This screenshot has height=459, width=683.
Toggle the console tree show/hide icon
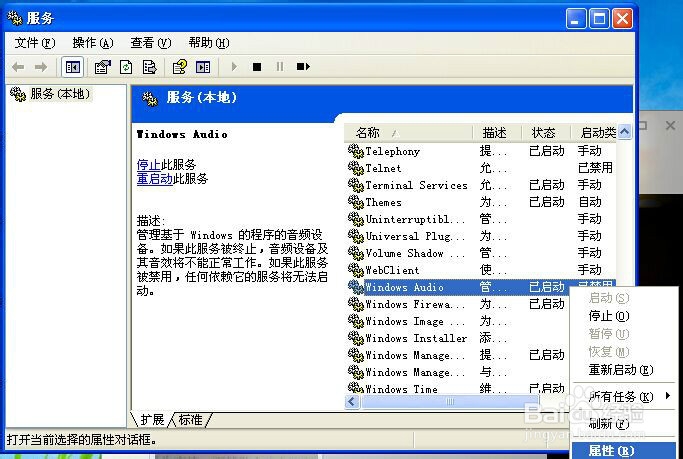[72, 67]
